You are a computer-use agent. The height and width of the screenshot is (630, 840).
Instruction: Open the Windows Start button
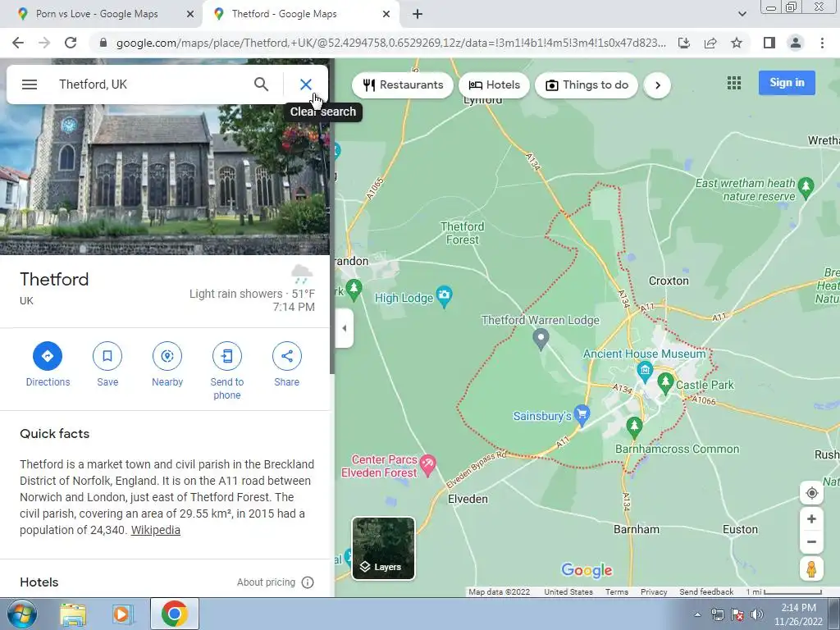tap(21, 614)
